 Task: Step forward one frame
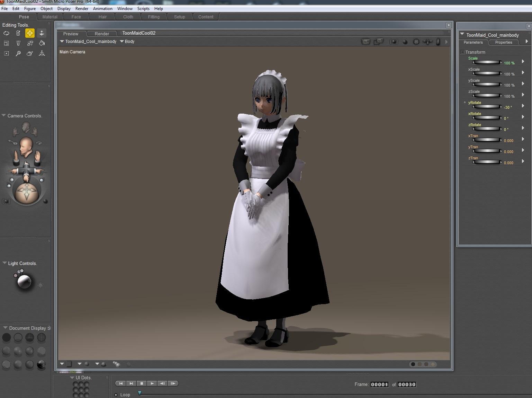(173, 383)
